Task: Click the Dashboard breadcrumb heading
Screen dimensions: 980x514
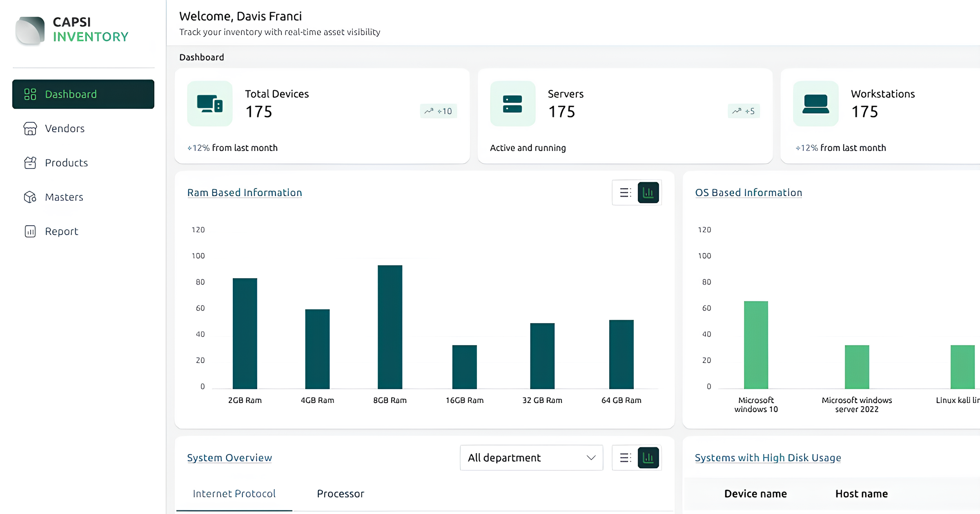Action: pyautogui.click(x=202, y=57)
